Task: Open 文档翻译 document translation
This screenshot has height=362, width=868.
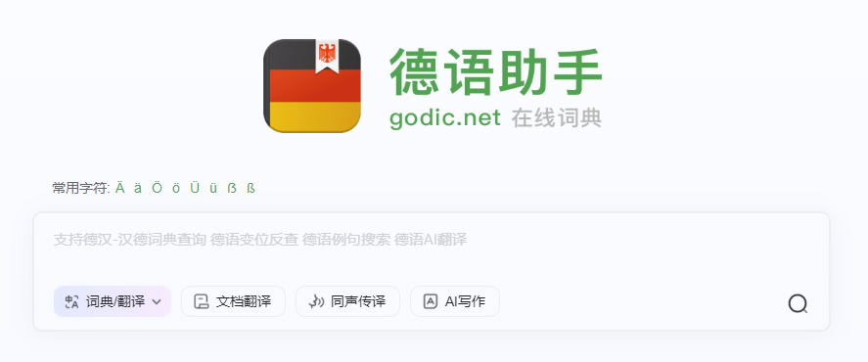Action: (x=233, y=301)
